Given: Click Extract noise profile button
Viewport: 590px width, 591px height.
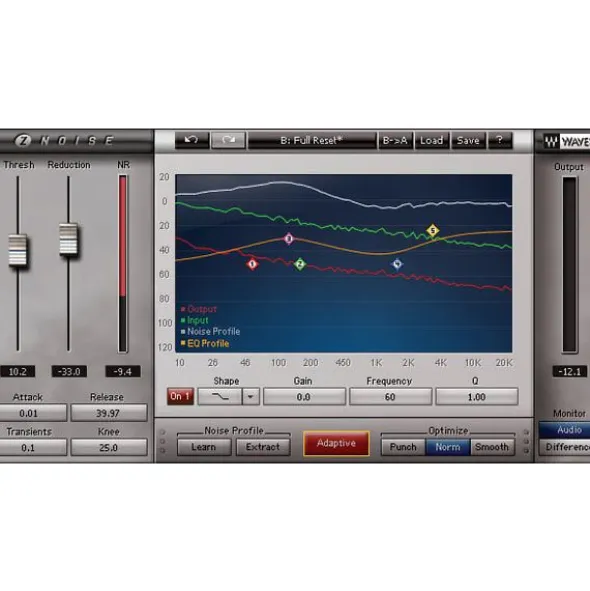Looking at the screenshot, I should click(x=263, y=447).
